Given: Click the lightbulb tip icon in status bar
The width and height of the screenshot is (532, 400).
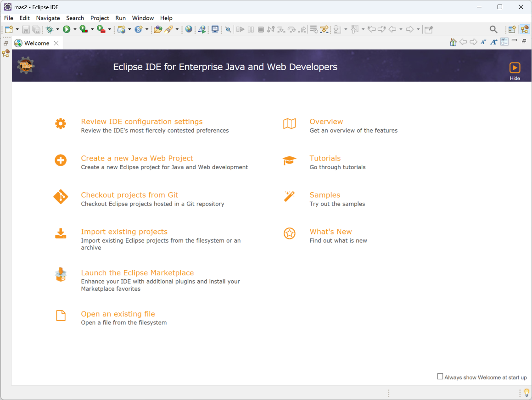Looking at the screenshot, I should 526,393.
